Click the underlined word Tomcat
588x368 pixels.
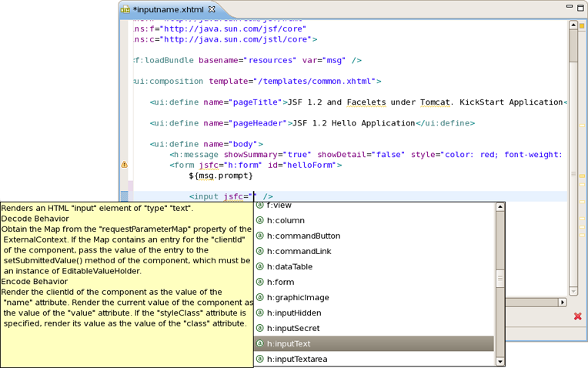pos(435,102)
